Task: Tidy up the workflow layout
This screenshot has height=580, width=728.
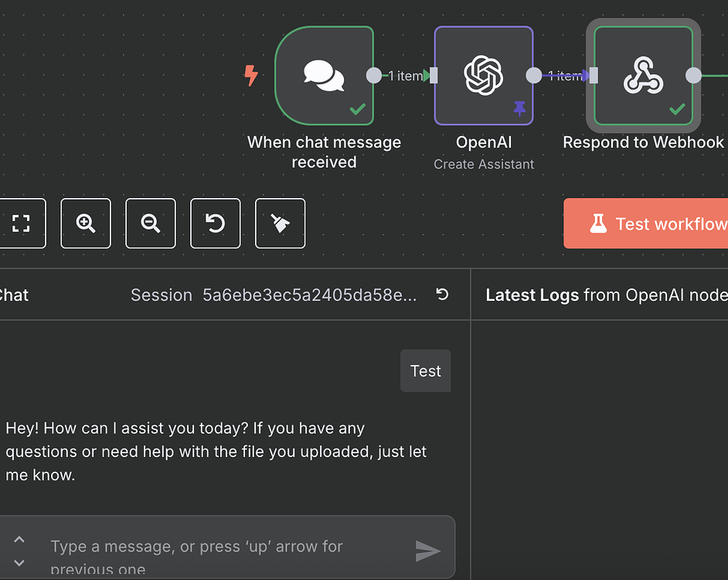Action: tap(280, 223)
